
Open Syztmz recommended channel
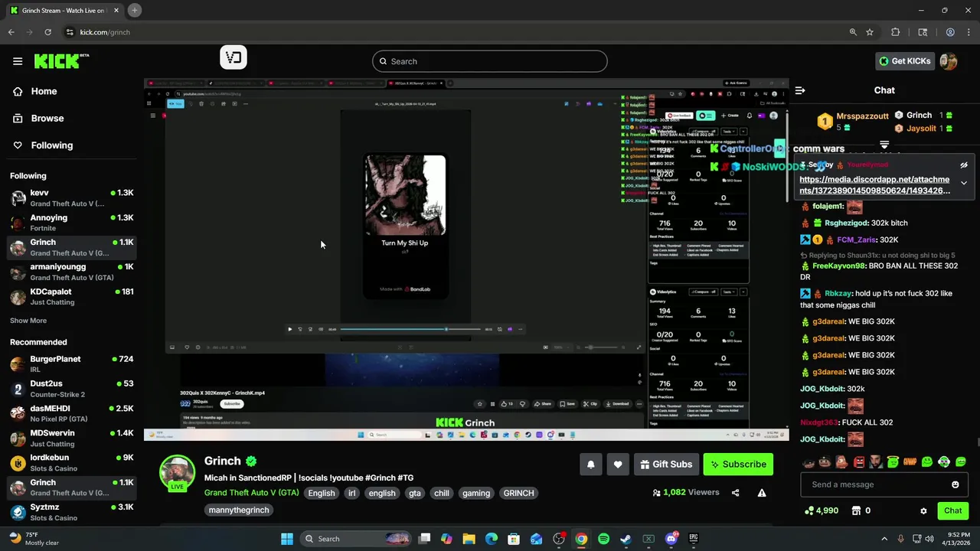[x=71, y=512]
